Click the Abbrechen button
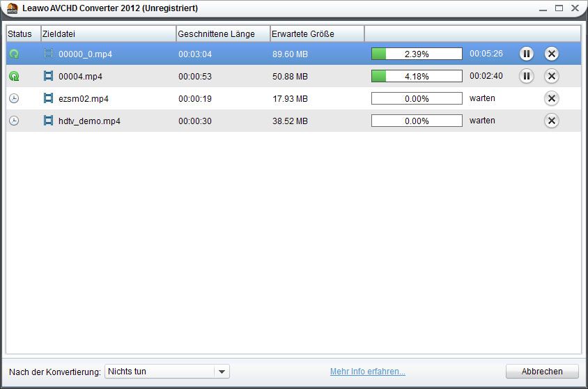 542,372
